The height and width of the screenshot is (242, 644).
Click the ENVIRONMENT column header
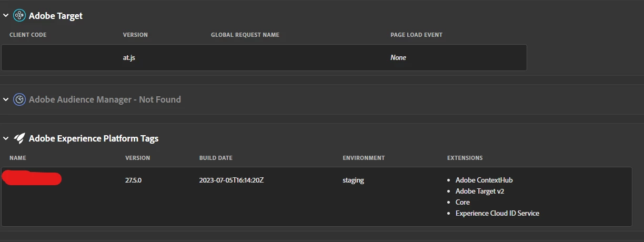pos(364,158)
